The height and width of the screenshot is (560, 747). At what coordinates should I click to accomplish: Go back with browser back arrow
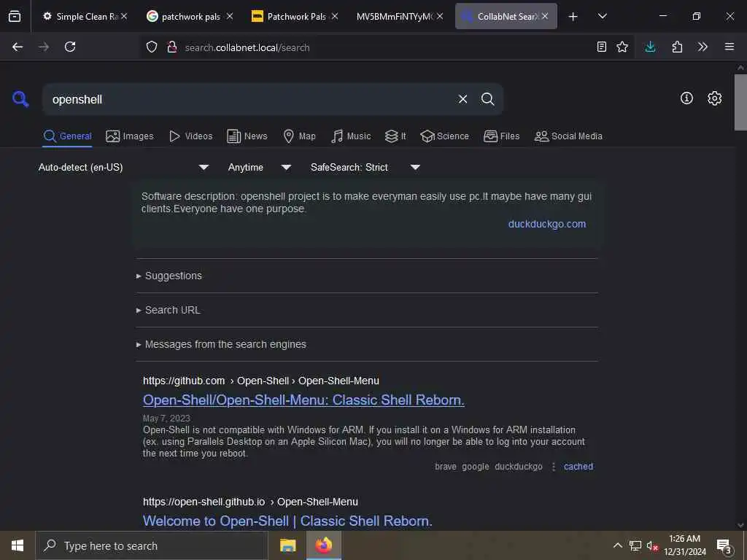coord(18,47)
